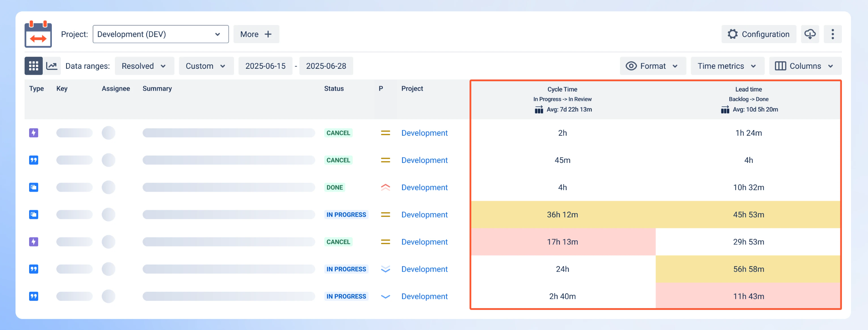The image size is (868, 330).
Task: Click issue type icon in 36h 12m row
Action: point(34,214)
